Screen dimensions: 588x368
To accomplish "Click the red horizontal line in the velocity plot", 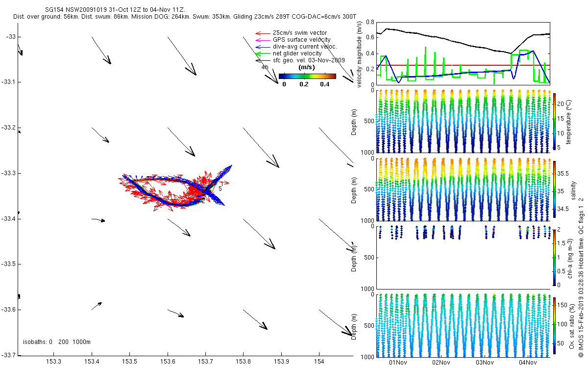I will 463,65.
